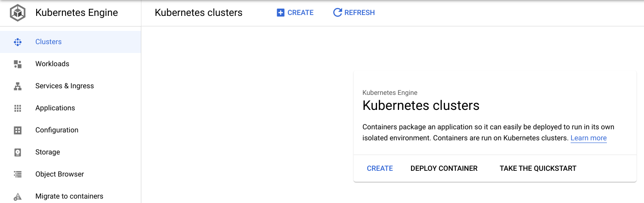Click CREATE in the Kubernetes clusters card
The width and height of the screenshot is (644, 203).
380,169
